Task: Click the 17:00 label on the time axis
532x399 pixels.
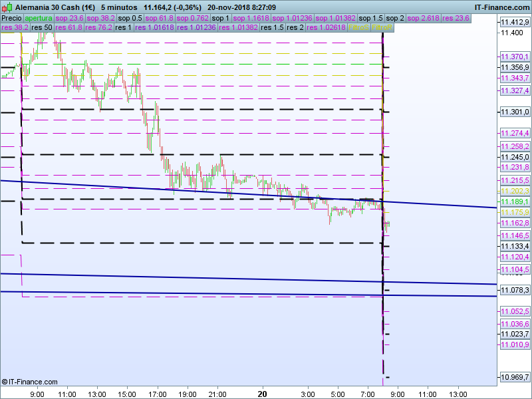Action: 158,394
